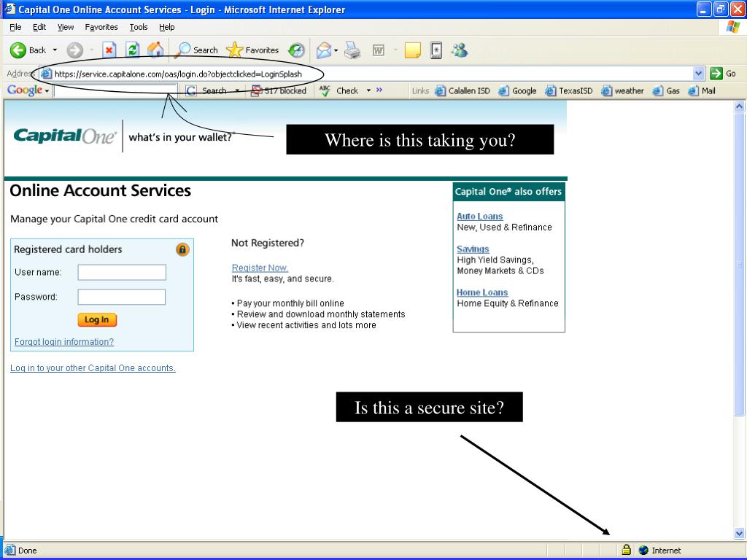Open Log in to other Capital One accounts
Screen dimensions: 747x560
pyautogui.click(x=93, y=368)
